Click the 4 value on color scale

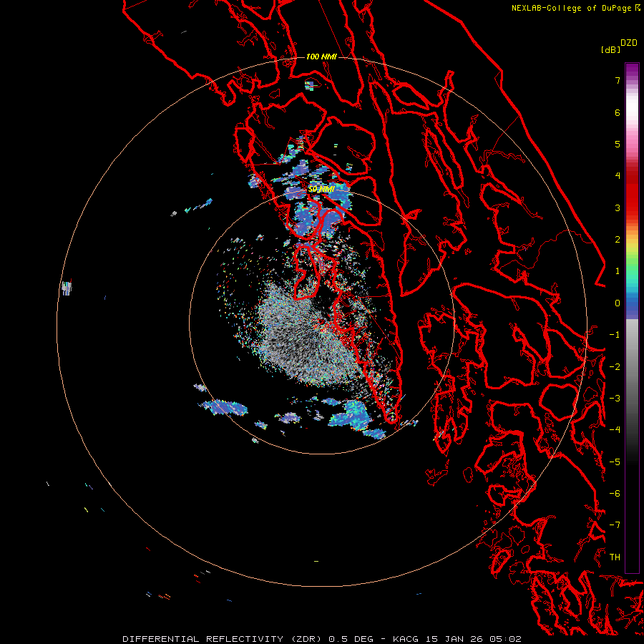pos(618,176)
